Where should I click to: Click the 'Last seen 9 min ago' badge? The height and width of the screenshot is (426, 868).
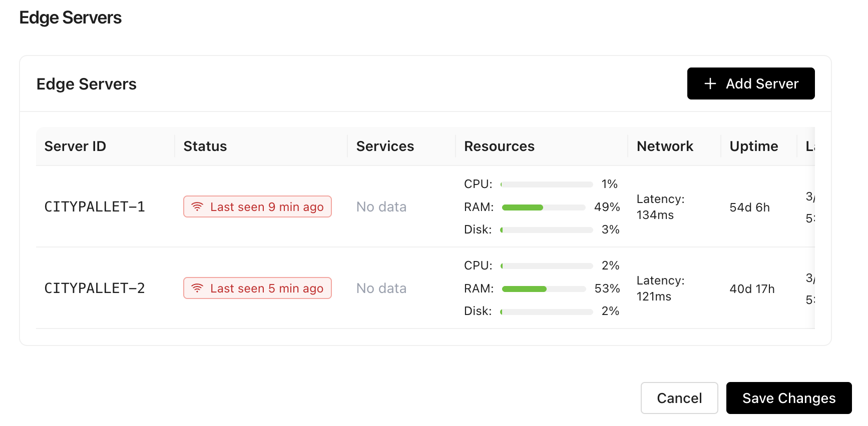(257, 206)
